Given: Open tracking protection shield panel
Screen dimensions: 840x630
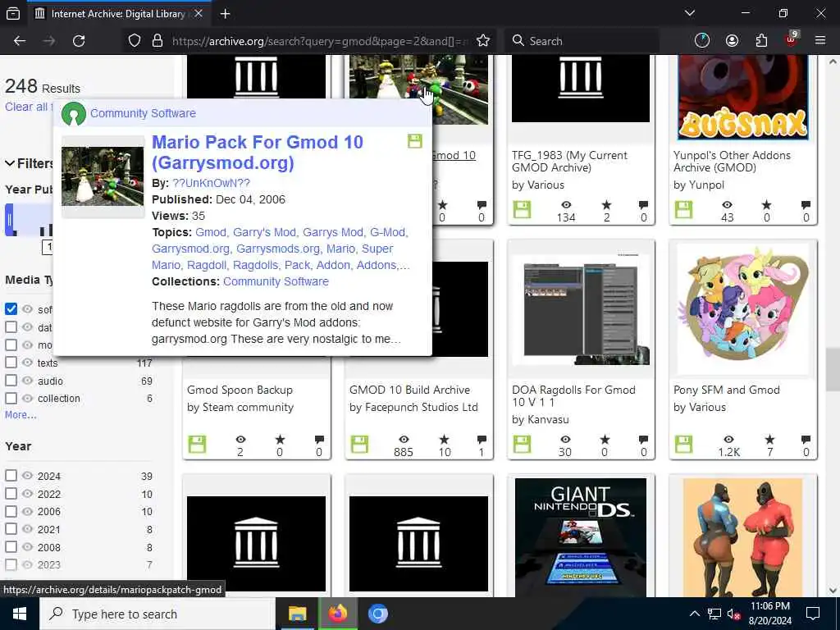Looking at the screenshot, I should [135, 41].
